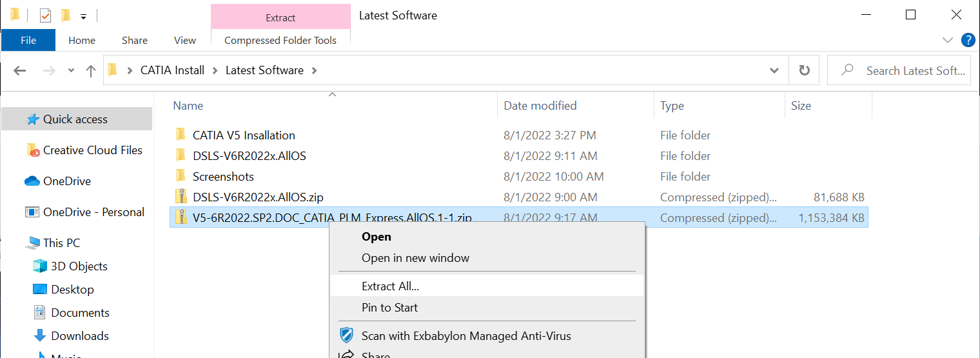Screen dimensions: 980x358
Task: Click the 8/1/2022 10:00 AM date cell
Action: [554, 177]
